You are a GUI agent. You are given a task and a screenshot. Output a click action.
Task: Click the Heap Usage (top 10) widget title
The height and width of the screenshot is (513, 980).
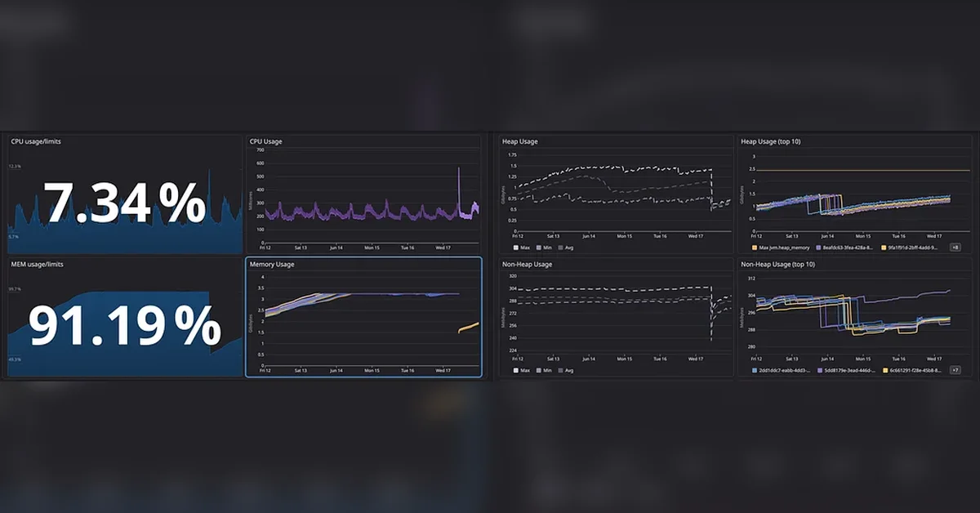pos(770,141)
